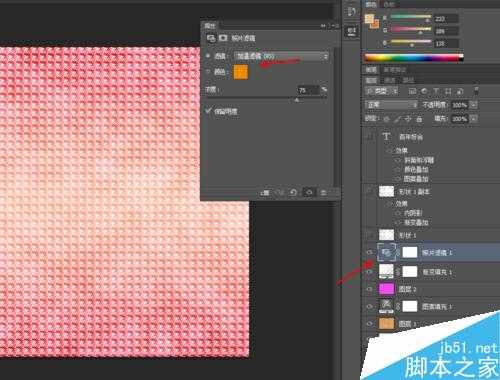Lock transparent pixels icon in Layers panel
This screenshot has height=380, width=500.
point(387,119)
